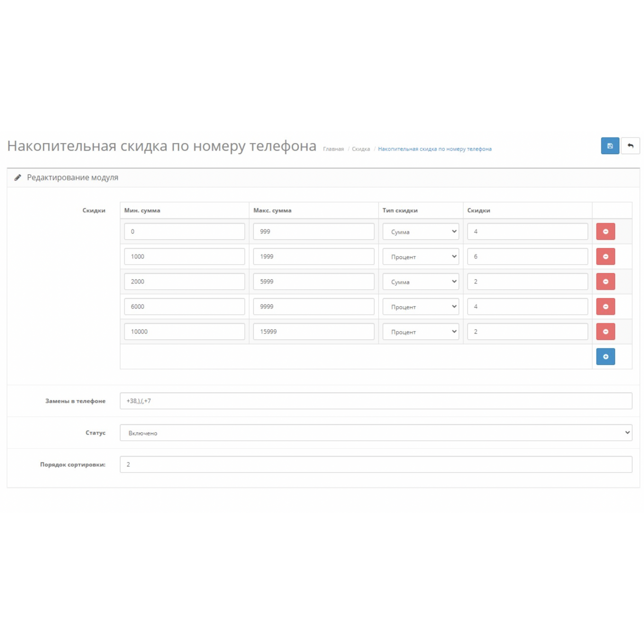Remove the 2000–5999 discount row
Image resolution: width=644 pixels, height=644 pixels.
[605, 282]
